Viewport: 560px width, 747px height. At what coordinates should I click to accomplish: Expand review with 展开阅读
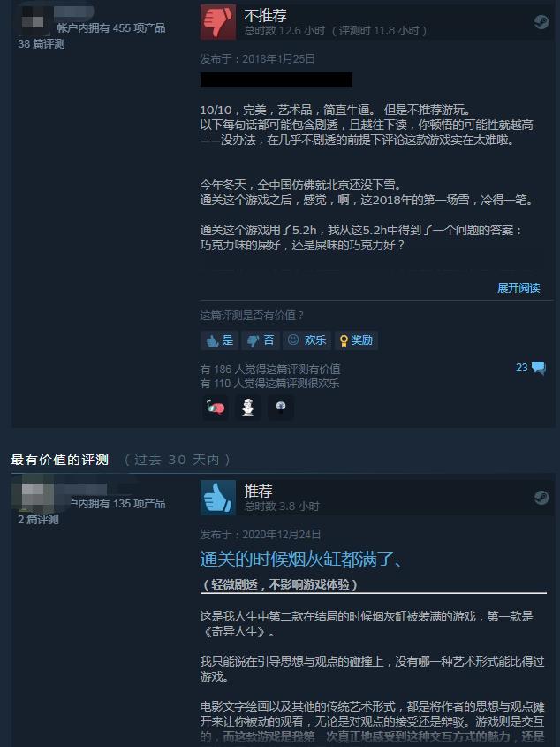[x=518, y=287]
